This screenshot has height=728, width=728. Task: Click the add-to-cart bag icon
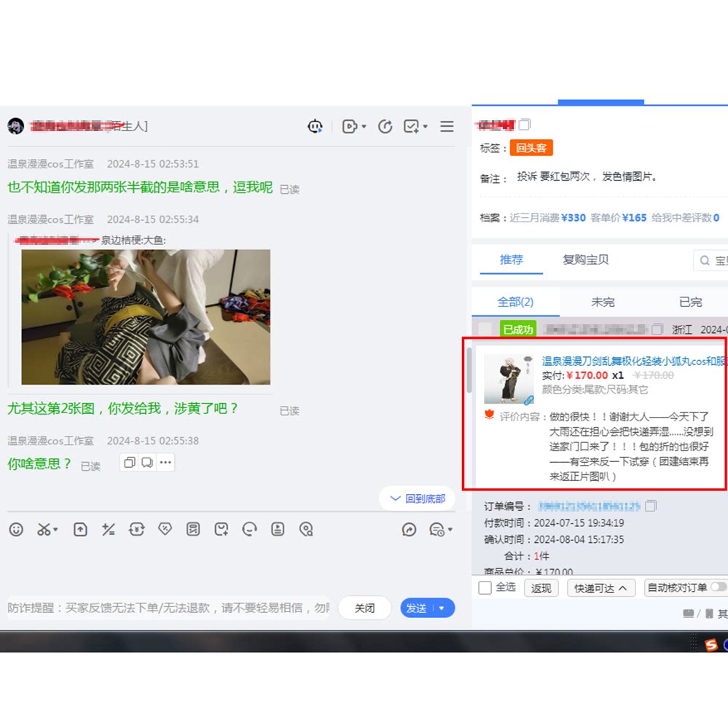pos(222,529)
